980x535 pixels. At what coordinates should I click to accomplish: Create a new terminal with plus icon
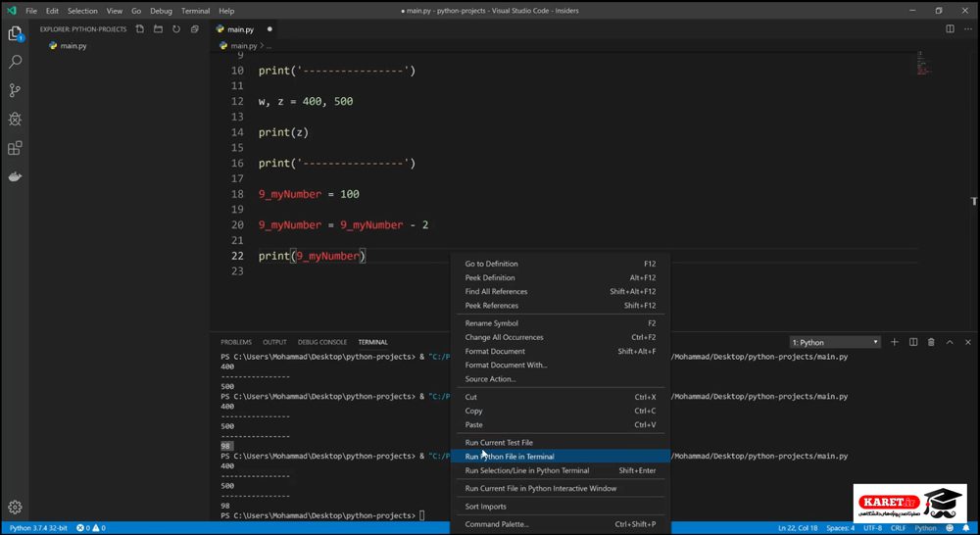tap(895, 342)
